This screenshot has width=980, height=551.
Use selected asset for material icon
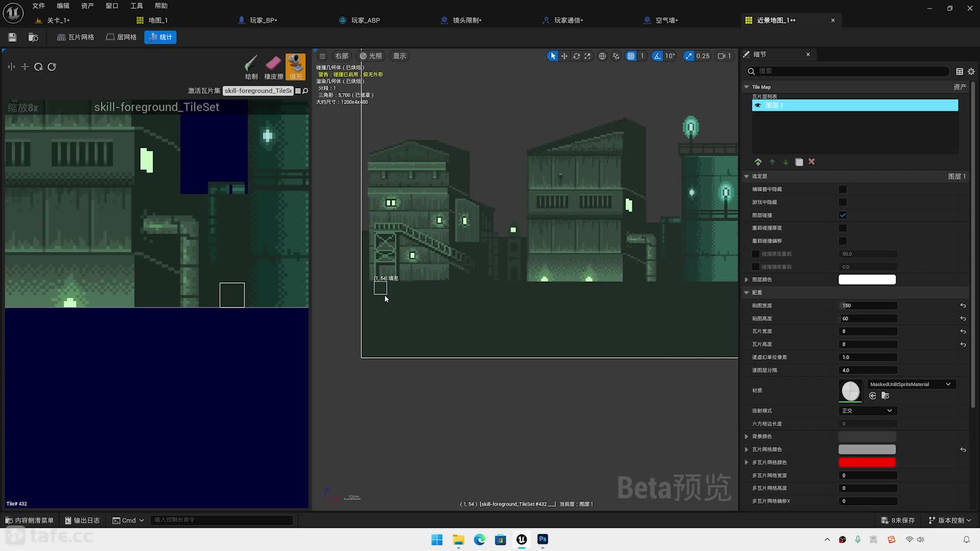(x=873, y=396)
